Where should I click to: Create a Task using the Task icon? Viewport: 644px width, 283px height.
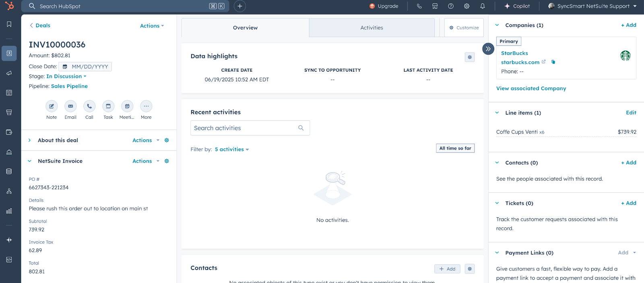point(108,106)
